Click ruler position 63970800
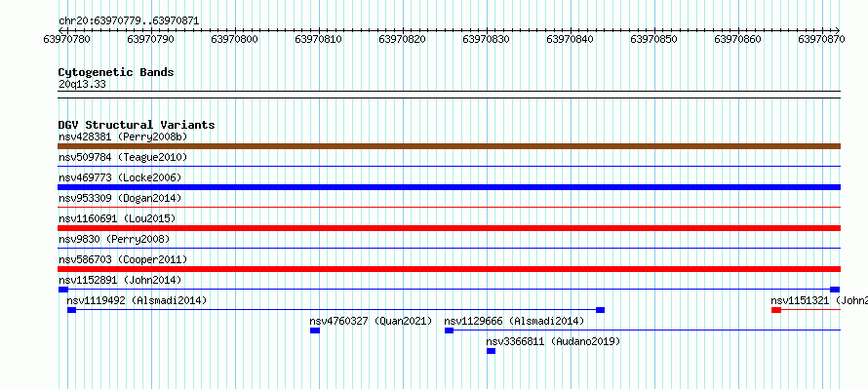The height and width of the screenshot is (389, 868). (x=235, y=39)
